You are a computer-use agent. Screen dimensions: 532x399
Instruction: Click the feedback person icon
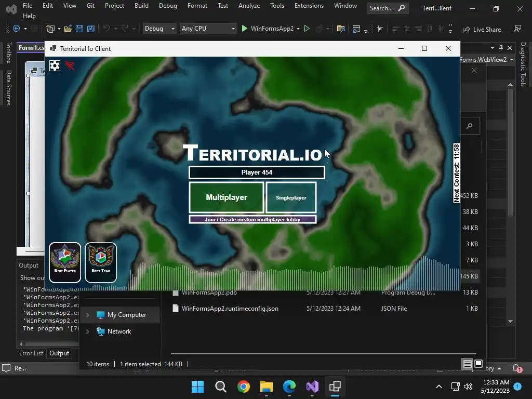pyautogui.click(x=517, y=29)
